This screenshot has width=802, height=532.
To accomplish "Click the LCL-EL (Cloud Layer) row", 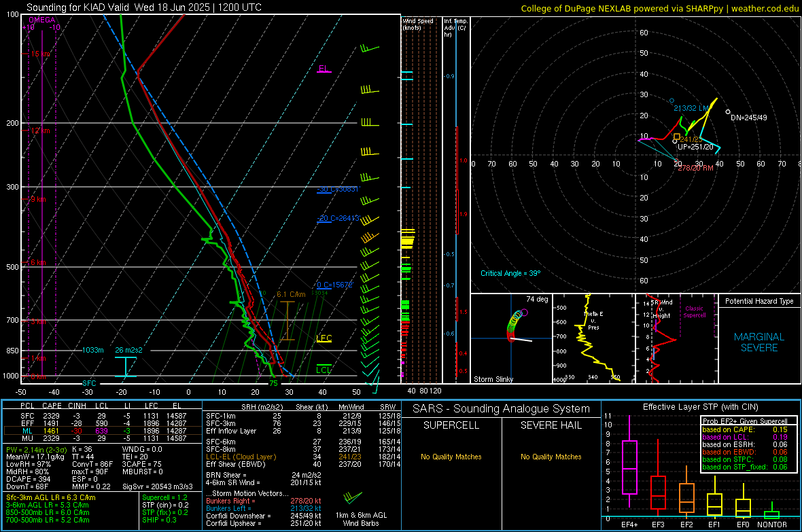I will pos(303,457).
